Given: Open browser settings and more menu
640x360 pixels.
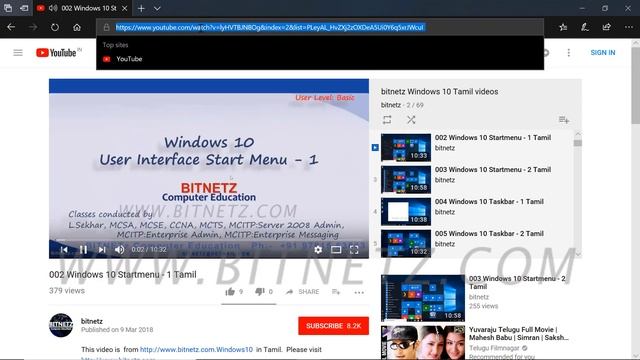Looking at the screenshot, I should [x=629, y=27].
